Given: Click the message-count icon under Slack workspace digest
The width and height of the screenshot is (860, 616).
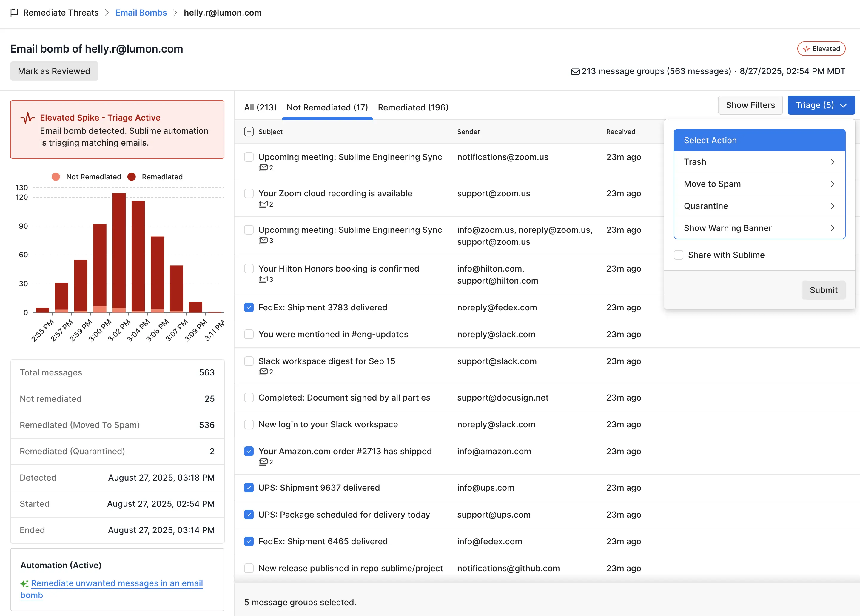Looking at the screenshot, I should pyautogui.click(x=263, y=372).
